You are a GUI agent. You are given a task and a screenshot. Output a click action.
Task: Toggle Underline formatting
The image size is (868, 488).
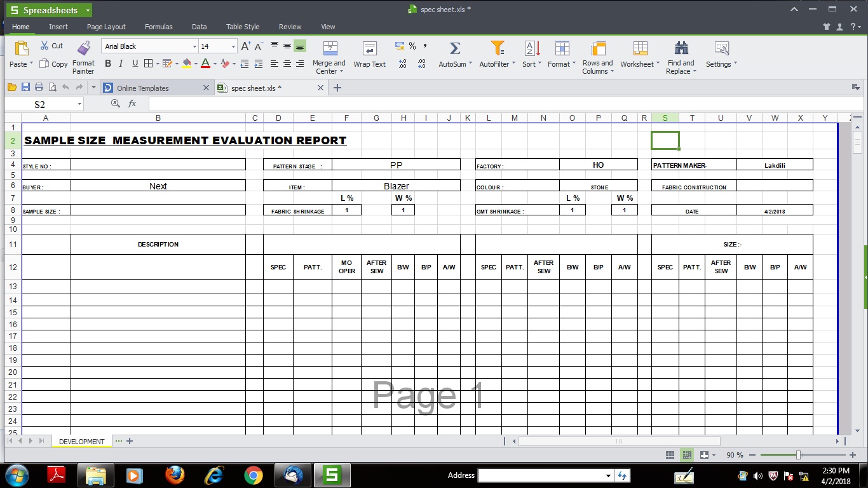135,64
